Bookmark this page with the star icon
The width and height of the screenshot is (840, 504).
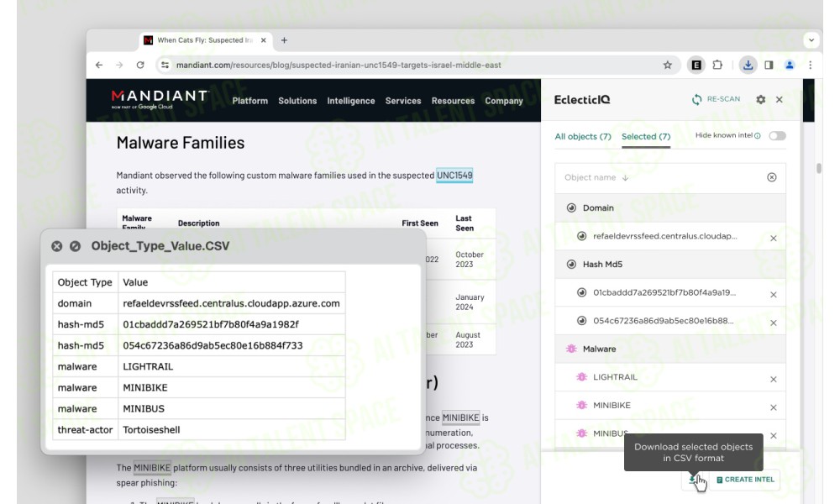click(x=668, y=65)
